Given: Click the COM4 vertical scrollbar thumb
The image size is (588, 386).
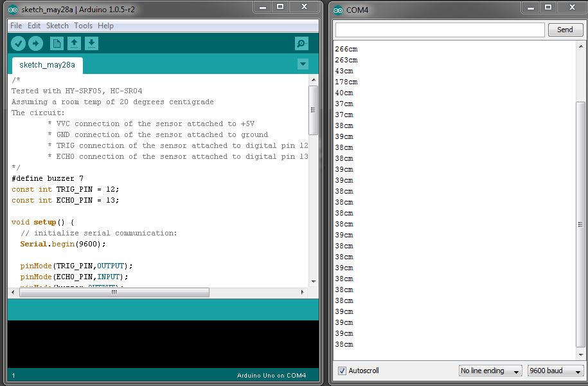Looking at the screenshot, I should tap(580, 225).
